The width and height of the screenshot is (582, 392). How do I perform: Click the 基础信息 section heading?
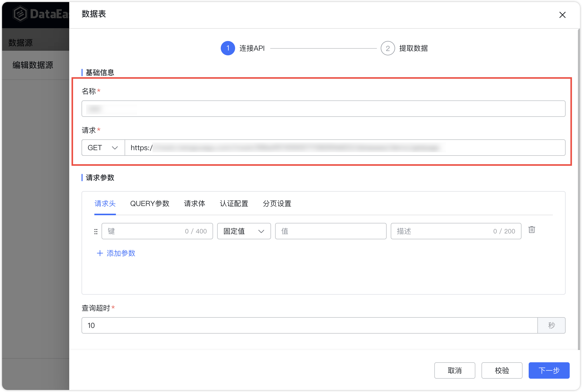pyautogui.click(x=100, y=73)
